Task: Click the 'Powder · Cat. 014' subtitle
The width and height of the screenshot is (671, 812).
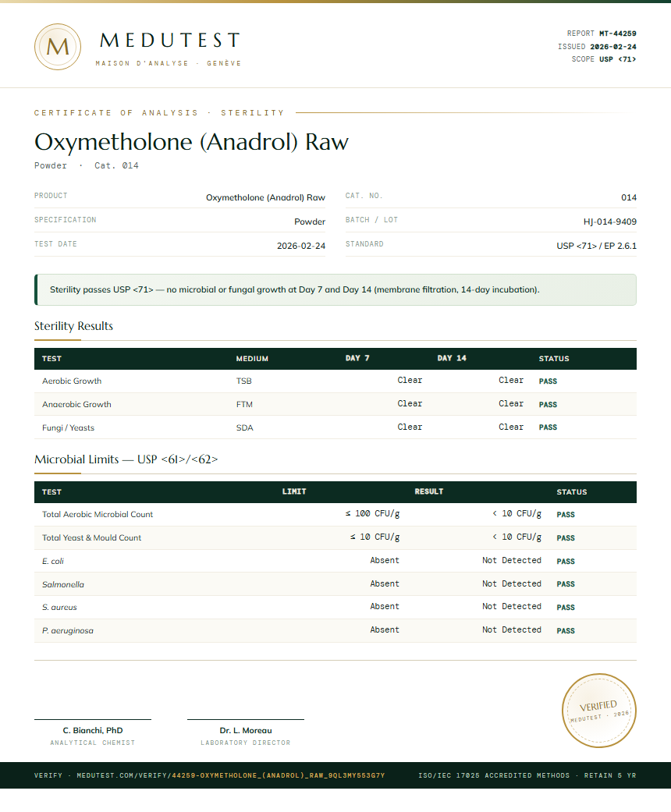Action: [87, 165]
